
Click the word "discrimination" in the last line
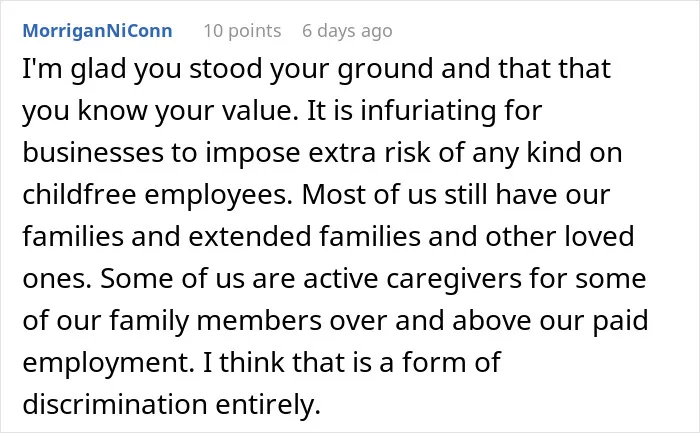coord(115,404)
